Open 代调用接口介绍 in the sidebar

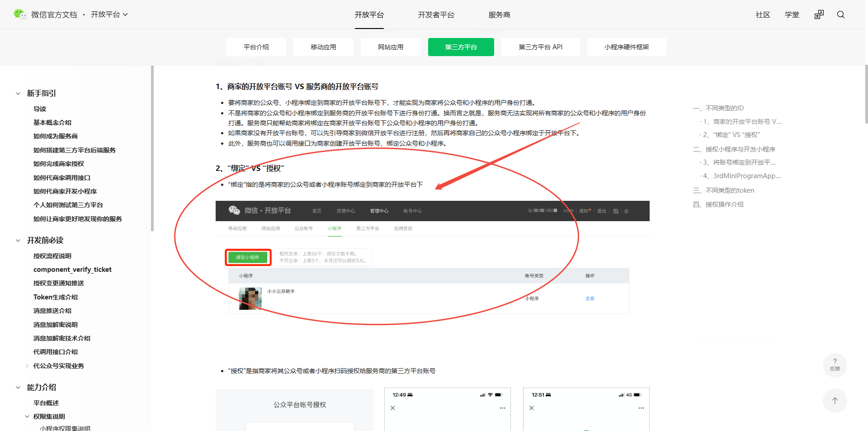[x=56, y=352]
